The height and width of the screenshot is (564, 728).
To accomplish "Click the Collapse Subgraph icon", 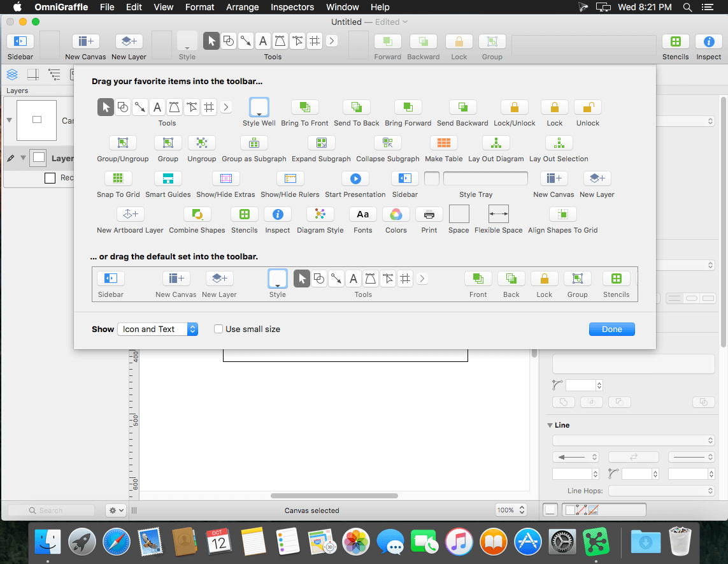I will coord(388,143).
